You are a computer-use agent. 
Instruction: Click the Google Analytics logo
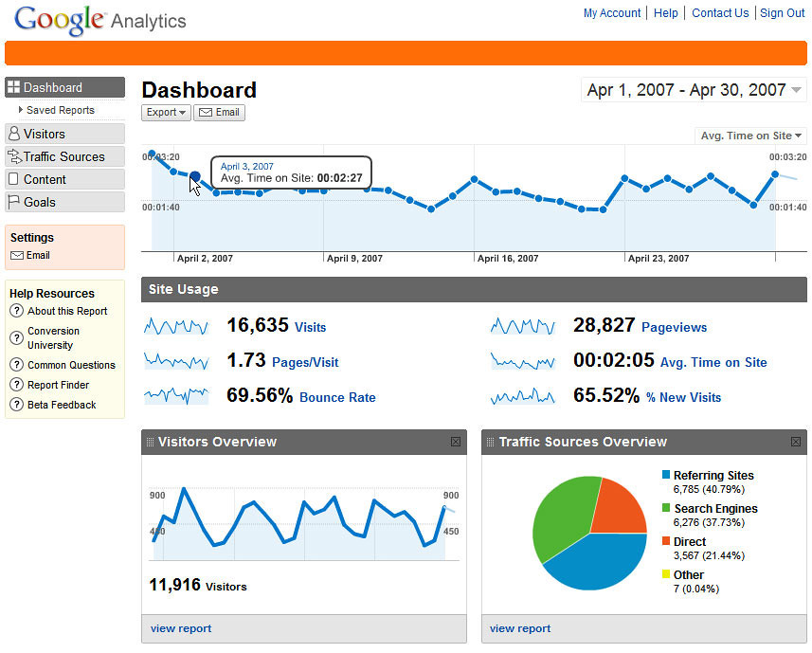100,20
